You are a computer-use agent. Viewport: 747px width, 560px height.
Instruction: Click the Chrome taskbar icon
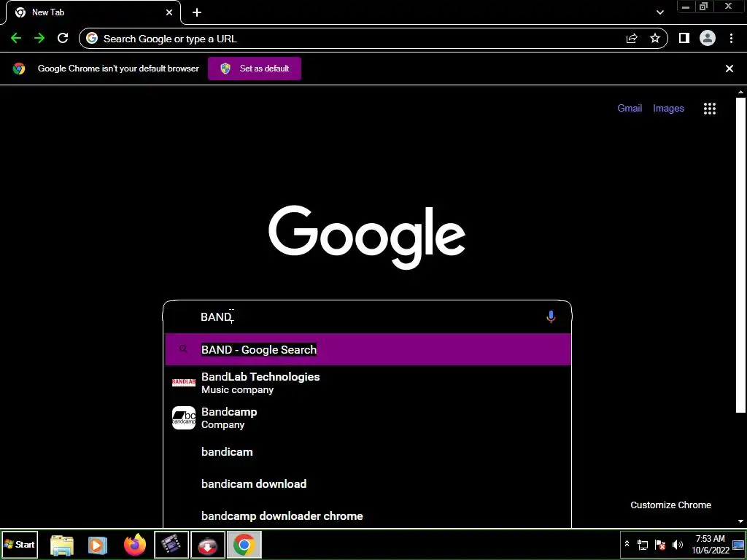244,544
